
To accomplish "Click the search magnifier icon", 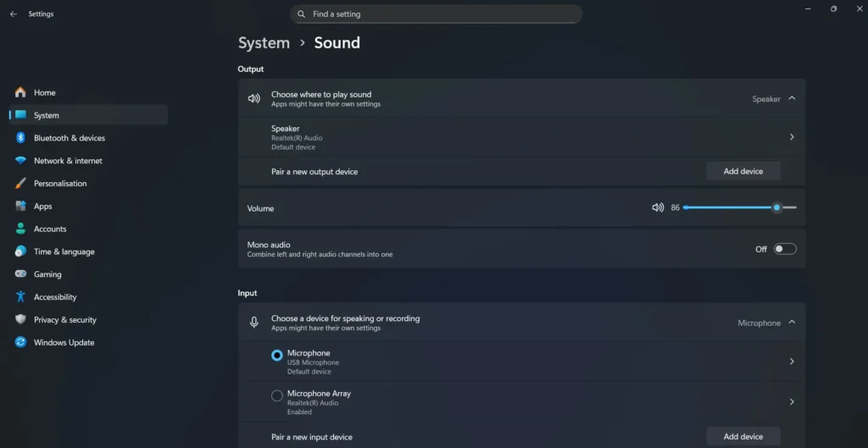I will (x=301, y=14).
